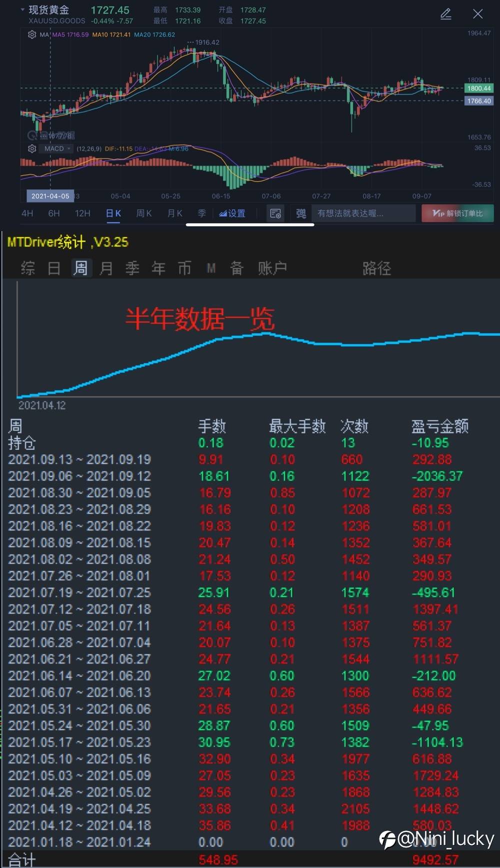
Task: Select row 2021.01.18 ~ 2021.01.24
Action: (x=250, y=842)
